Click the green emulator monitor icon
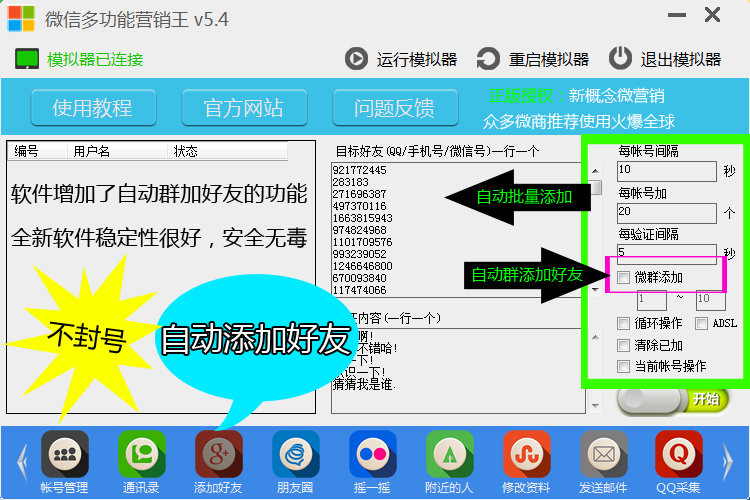750x500 pixels. coord(27,59)
